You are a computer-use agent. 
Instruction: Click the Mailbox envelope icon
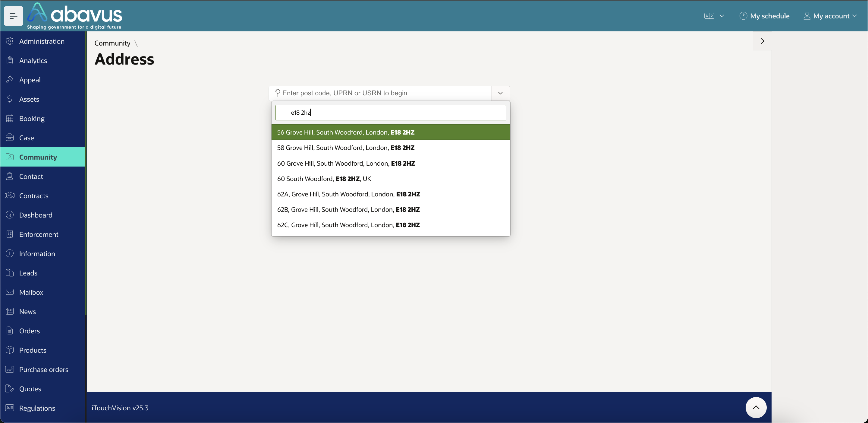(10, 292)
